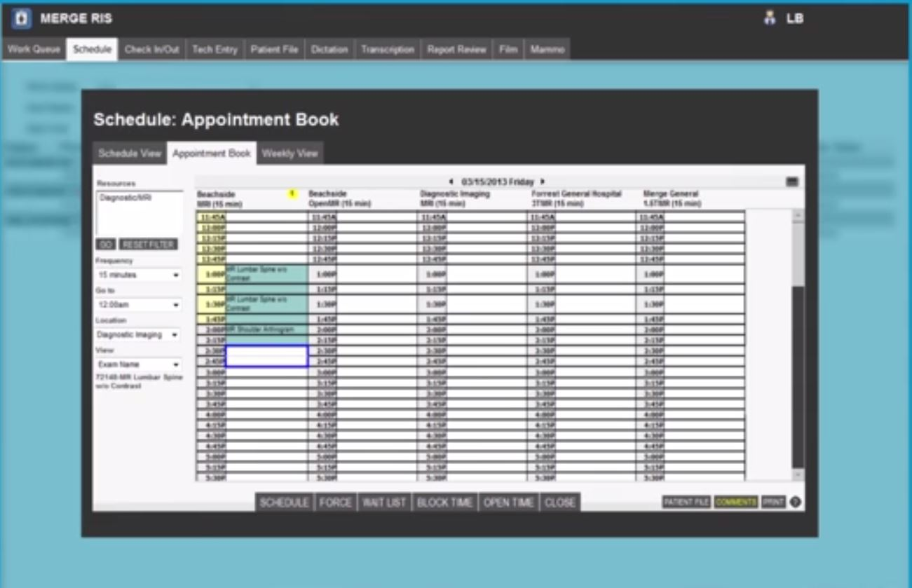Open the Check In/Out tab
Viewport: 912px width, 588px height.
pyautogui.click(x=151, y=50)
